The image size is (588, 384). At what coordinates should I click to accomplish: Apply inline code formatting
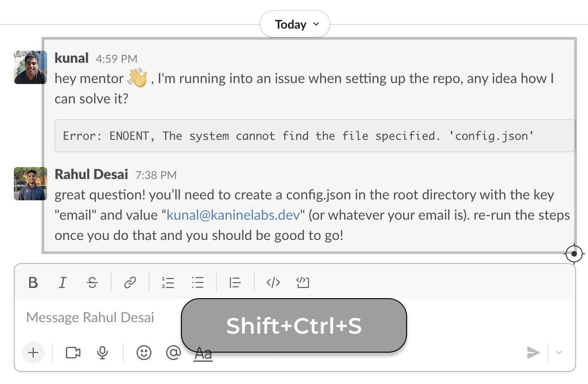pos(273,282)
